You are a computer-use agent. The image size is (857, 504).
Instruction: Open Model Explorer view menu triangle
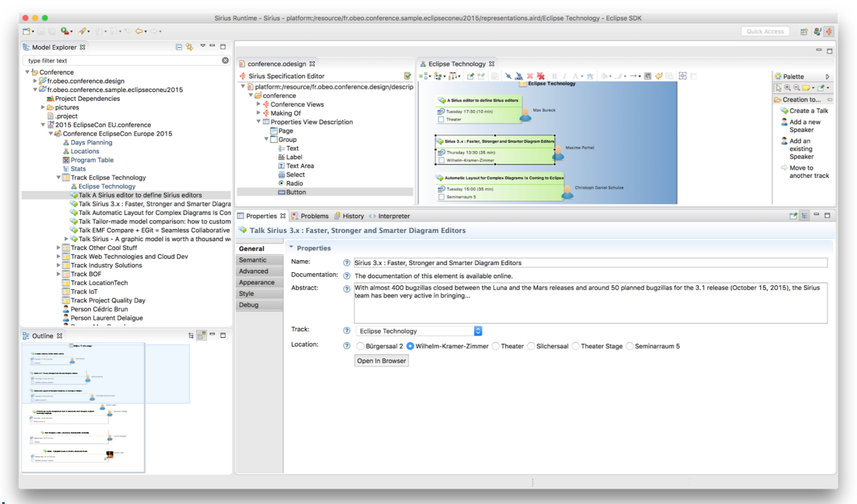203,46
